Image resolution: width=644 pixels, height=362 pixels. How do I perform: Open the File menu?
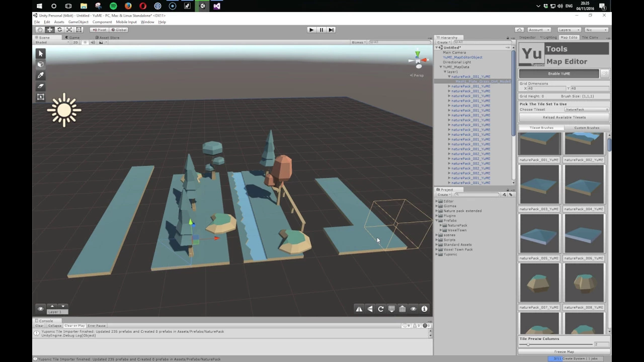37,22
